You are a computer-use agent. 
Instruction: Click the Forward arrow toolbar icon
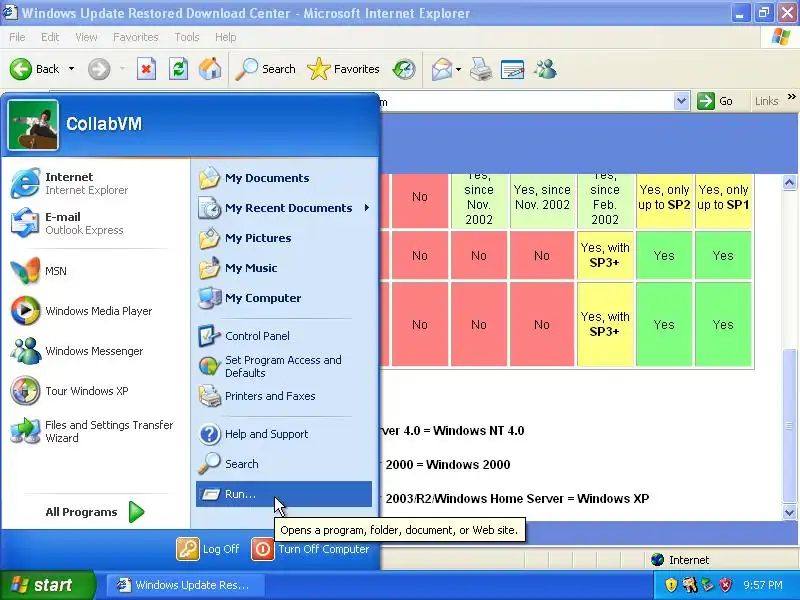pyautogui.click(x=99, y=69)
